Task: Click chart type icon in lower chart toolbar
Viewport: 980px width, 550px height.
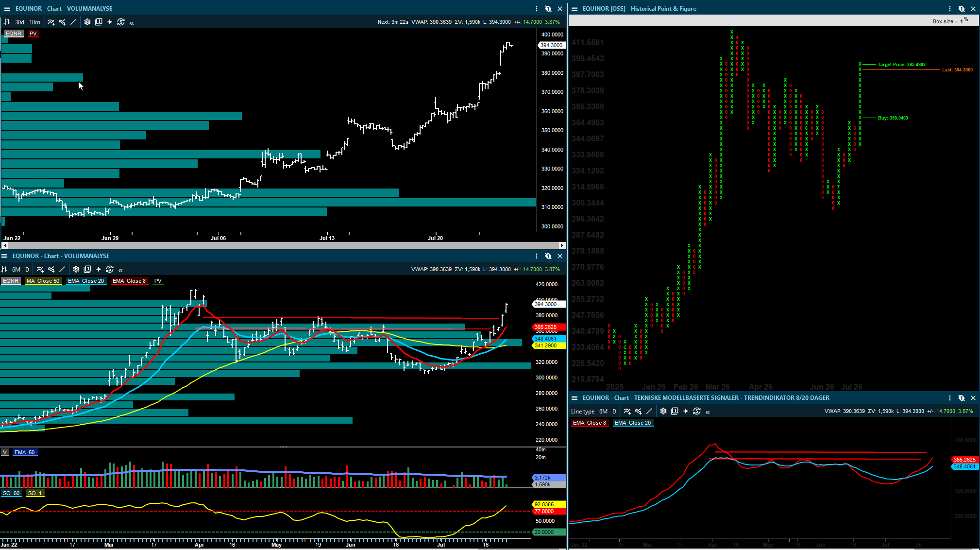Action: tap(4, 269)
